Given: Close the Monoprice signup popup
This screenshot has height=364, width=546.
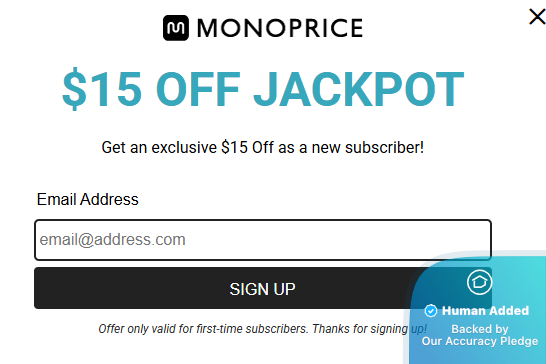Looking at the screenshot, I should (537, 17).
